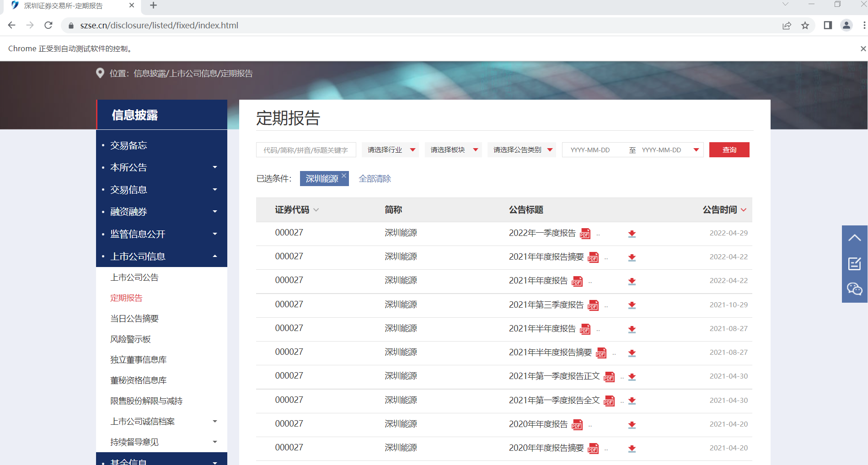Image resolution: width=868 pixels, height=465 pixels.
Task: Click the red 查询 search button
Action: click(x=729, y=150)
